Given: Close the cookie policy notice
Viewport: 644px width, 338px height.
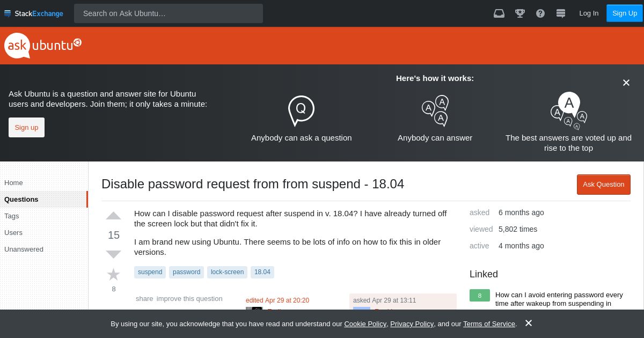Looking at the screenshot, I should tap(529, 323).
